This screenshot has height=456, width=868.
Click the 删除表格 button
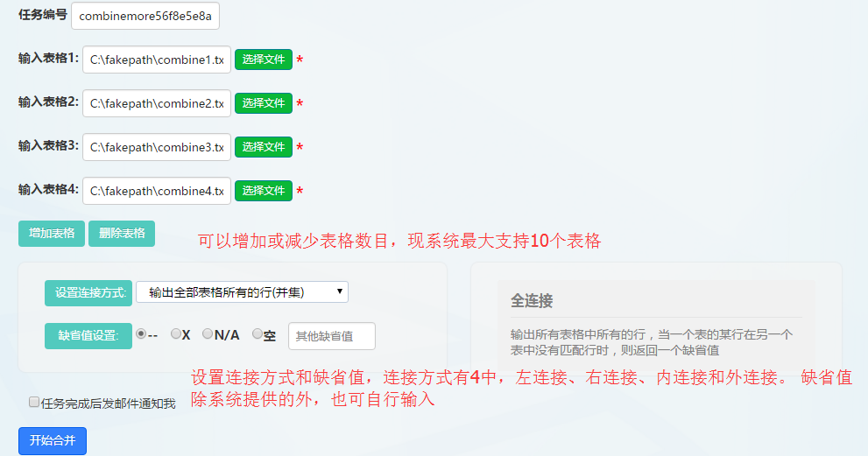122,234
